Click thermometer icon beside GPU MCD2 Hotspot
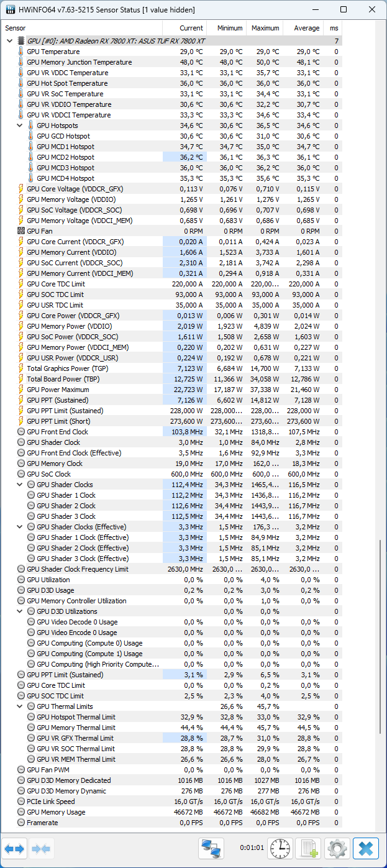Viewport: 387px width, 868px height. click(x=31, y=157)
